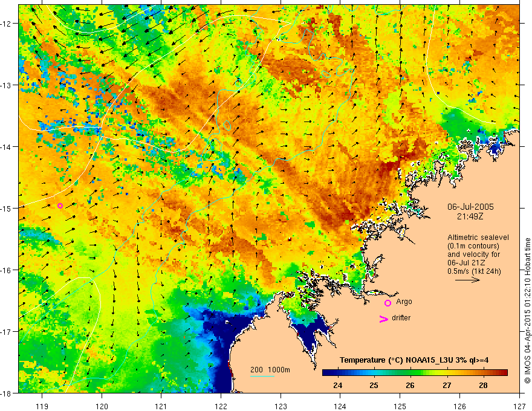
Task: Click the colorbar tick label 24
Action: pyautogui.click(x=337, y=385)
